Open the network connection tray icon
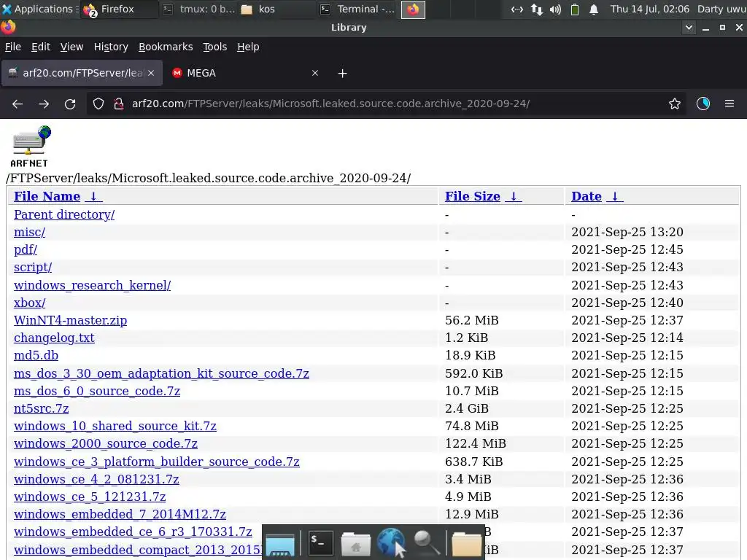This screenshot has width=747, height=560. tap(536, 9)
